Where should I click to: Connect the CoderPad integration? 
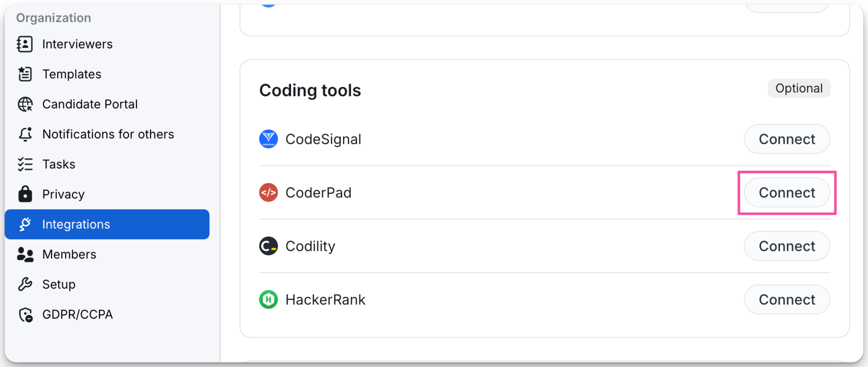click(x=786, y=193)
